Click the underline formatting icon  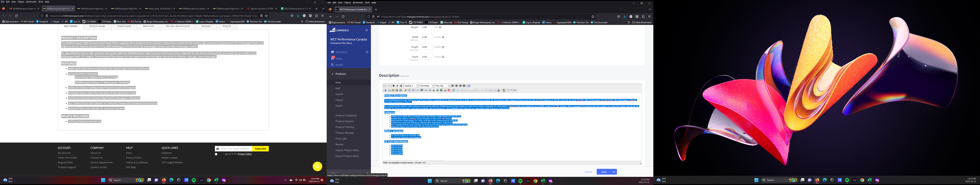pos(401,86)
